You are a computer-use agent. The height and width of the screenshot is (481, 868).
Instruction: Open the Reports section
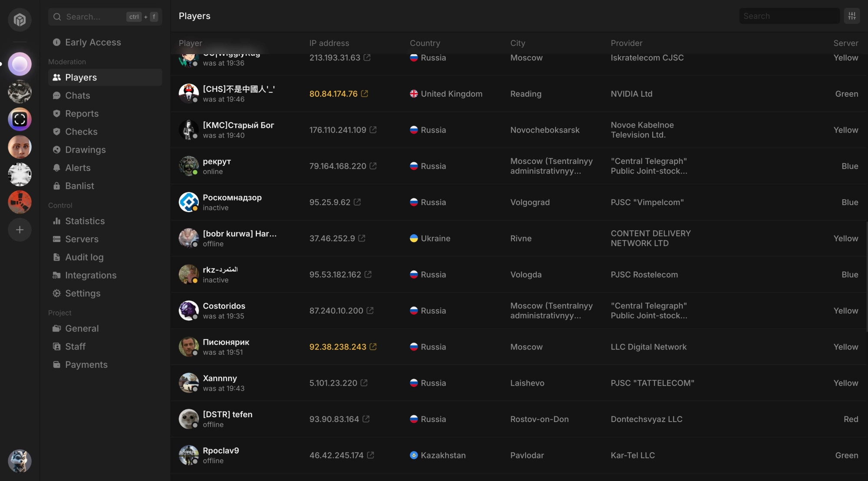click(x=82, y=114)
